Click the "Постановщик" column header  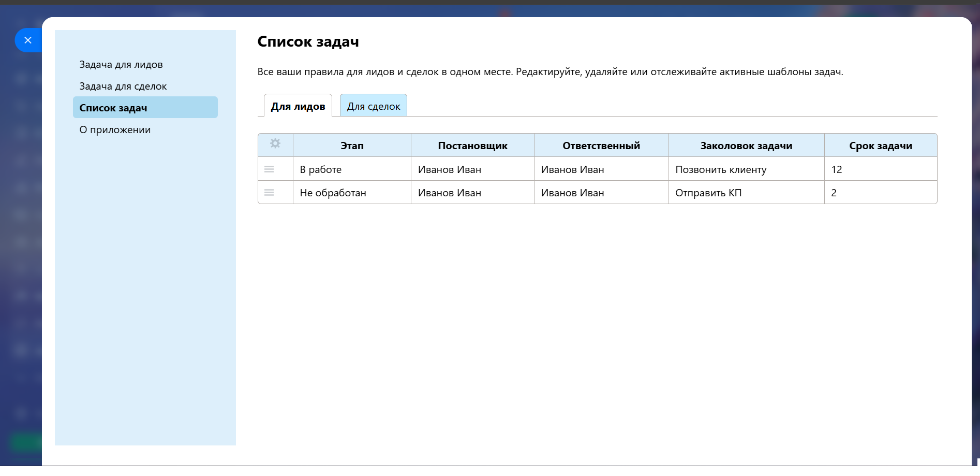(473, 146)
